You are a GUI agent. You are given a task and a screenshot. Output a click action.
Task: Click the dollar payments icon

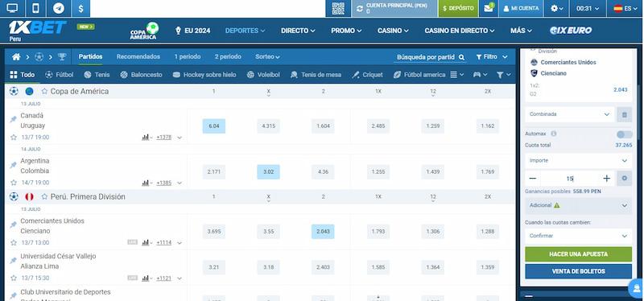pos(80,8)
